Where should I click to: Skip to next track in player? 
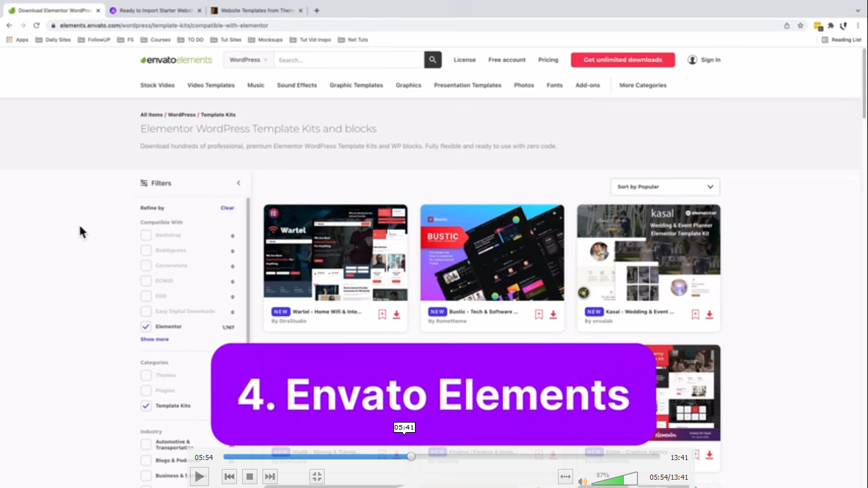point(270,477)
